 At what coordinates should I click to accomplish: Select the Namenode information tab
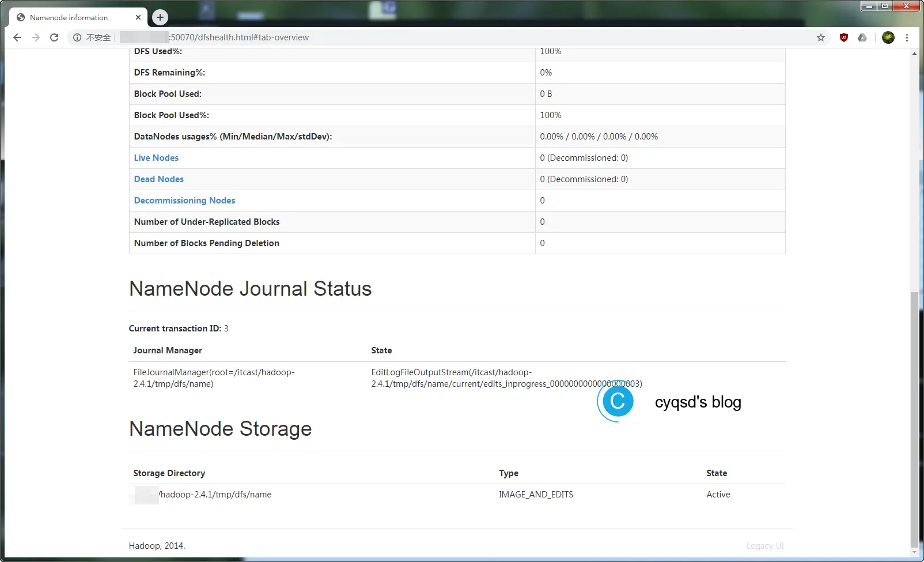click(78, 17)
